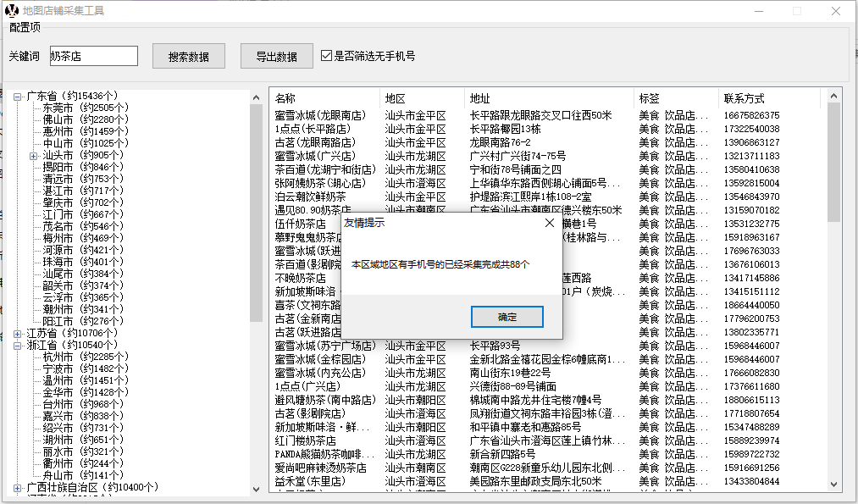Click the app icon in title bar
The image size is (858, 504).
click(11, 11)
